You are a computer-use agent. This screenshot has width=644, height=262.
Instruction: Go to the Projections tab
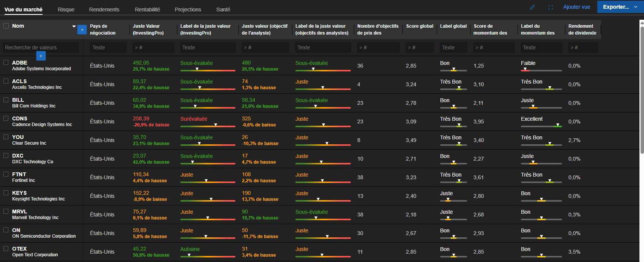[x=188, y=9]
